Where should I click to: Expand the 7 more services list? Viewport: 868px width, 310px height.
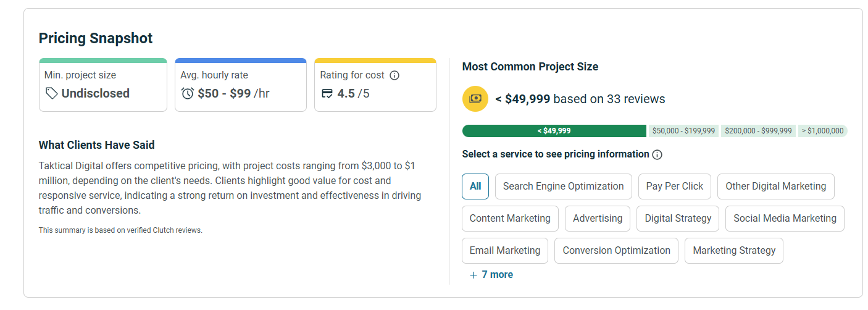coord(497,275)
